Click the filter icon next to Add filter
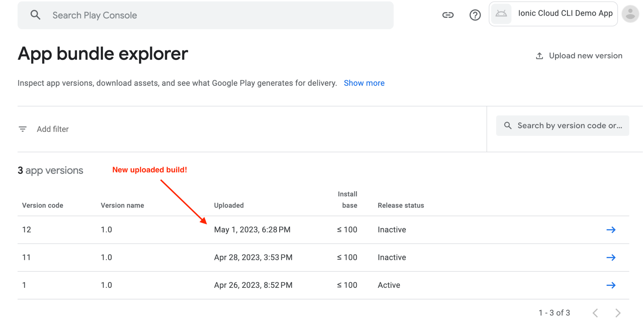Screen dimensions: 644x329 point(22,129)
